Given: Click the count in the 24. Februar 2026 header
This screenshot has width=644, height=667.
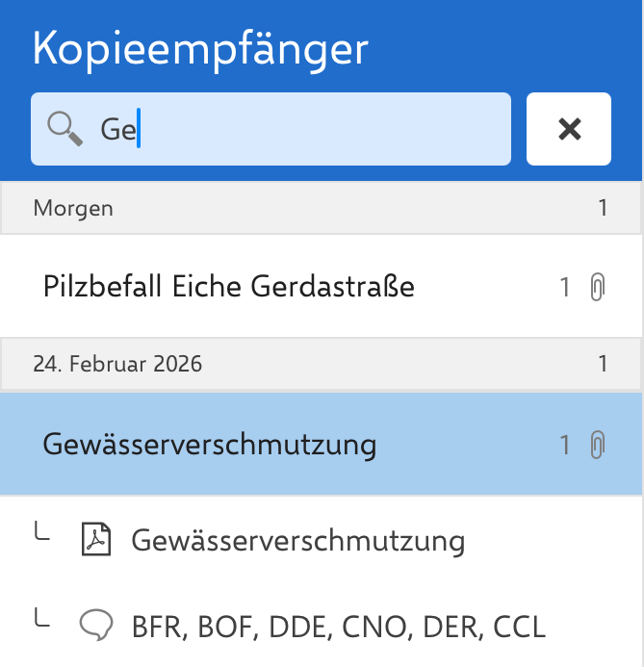Looking at the screenshot, I should point(603,365).
